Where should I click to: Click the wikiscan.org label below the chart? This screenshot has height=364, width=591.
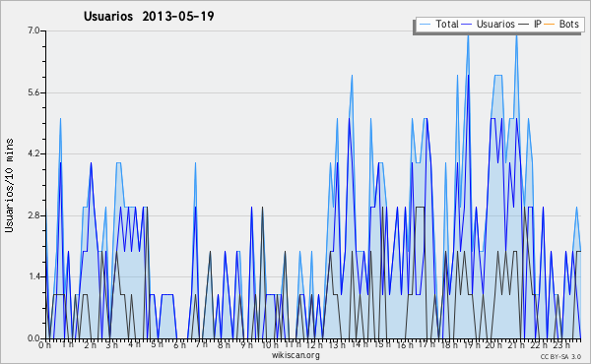[295, 355]
